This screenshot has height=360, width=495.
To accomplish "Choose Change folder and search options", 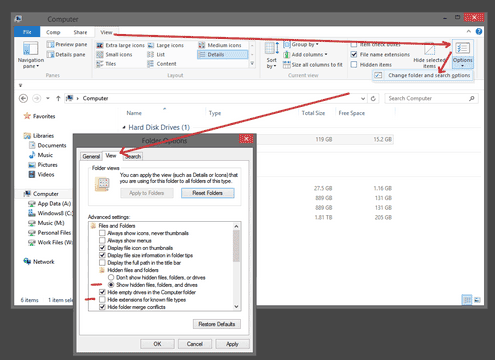I will click(423, 75).
